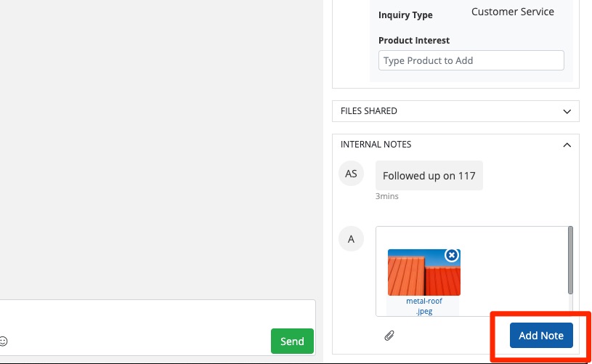Viewport: 592px width, 364px height.
Task: Click inside the chat message text box
Action: 145,320
